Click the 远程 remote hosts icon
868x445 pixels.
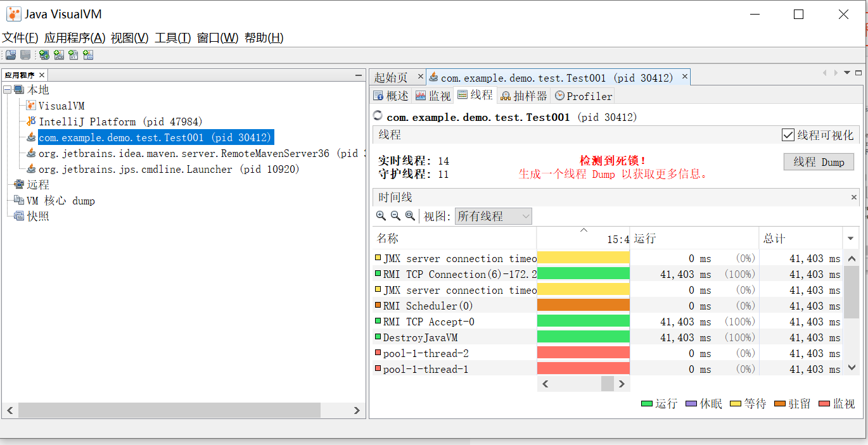(x=19, y=185)
